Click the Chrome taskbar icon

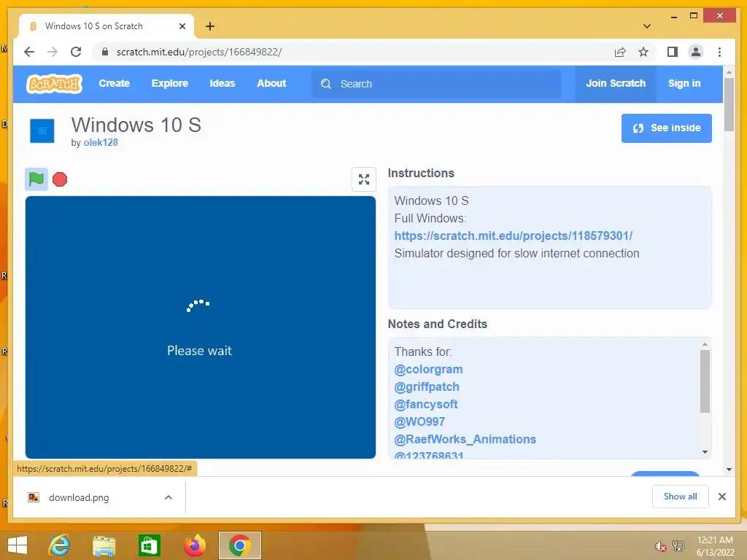239,545
